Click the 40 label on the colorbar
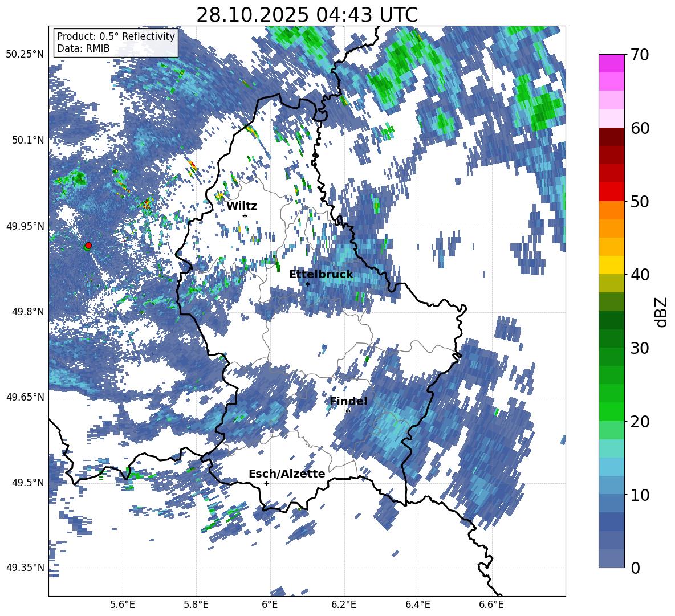675x616 pixels. (640, 275)
